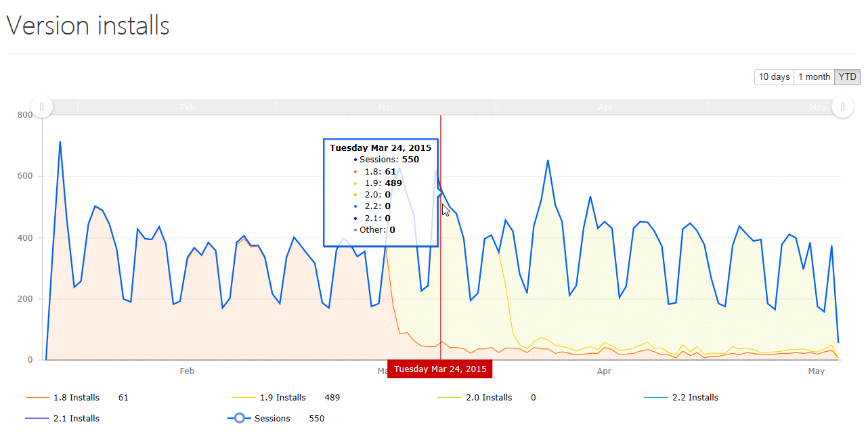Toggle the 2.0 Installs legend series
868x437 pixels.
tap(489, 398)
